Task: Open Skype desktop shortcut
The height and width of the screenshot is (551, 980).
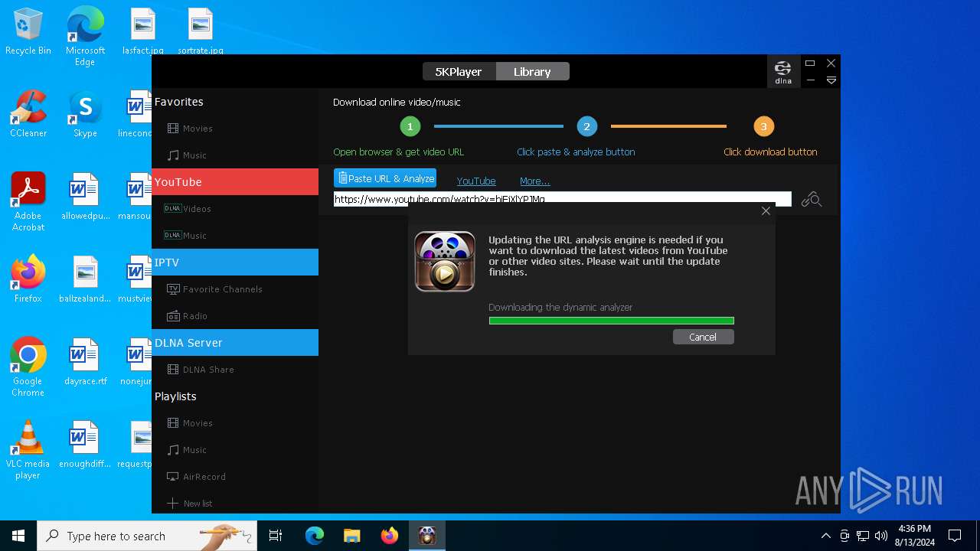Action: 85,115
